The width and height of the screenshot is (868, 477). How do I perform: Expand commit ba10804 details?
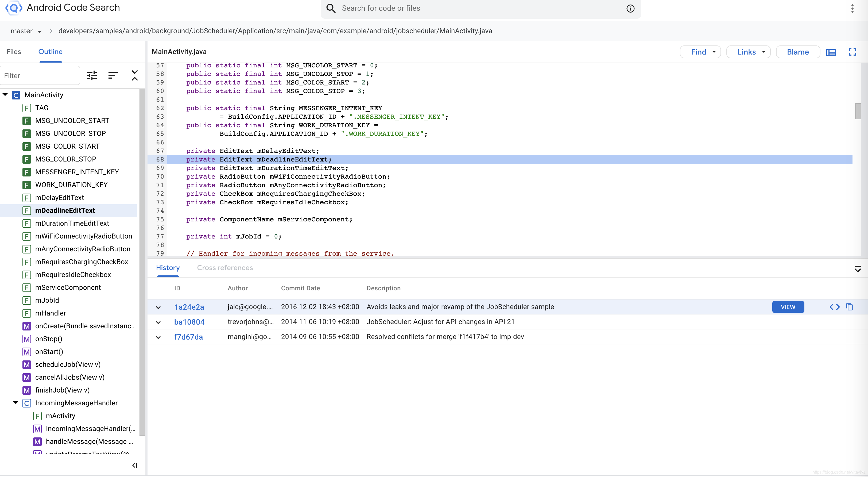click(x=158, y=322)
